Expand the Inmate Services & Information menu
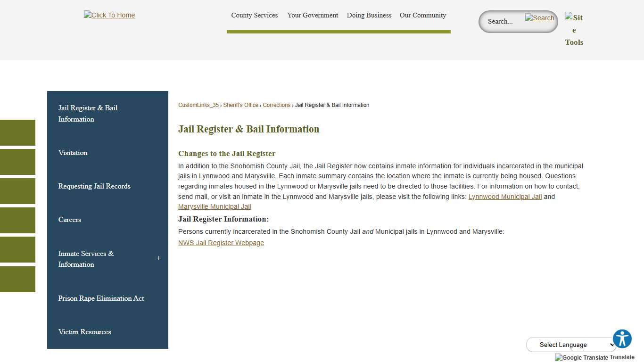The width and height of the screenshot is (644, 362). (x=158, y=258)
